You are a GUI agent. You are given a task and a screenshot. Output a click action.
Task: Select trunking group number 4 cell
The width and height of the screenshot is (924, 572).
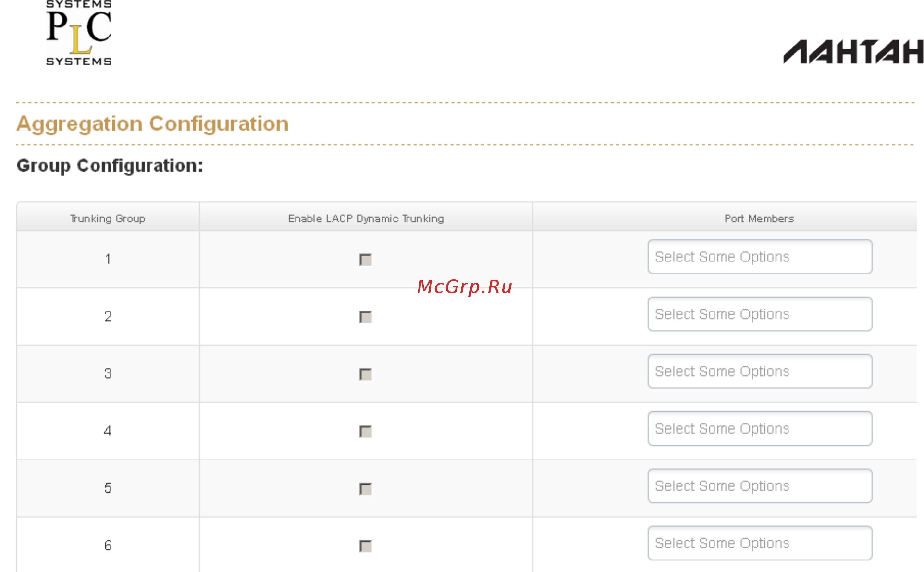tap(108, 431)
